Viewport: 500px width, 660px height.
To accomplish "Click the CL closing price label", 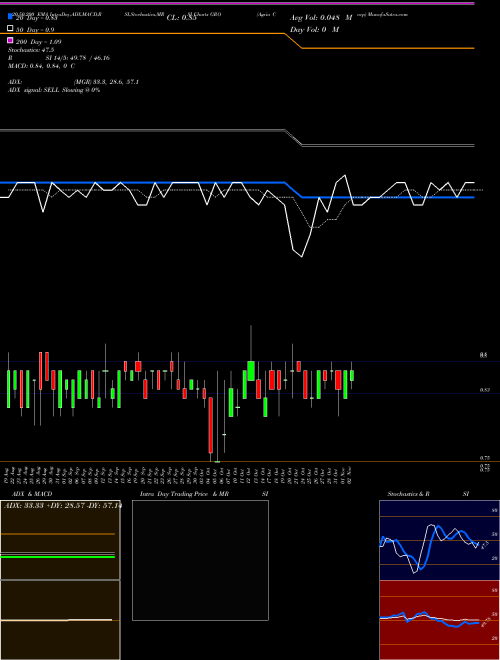I will (x=181, y=18).
